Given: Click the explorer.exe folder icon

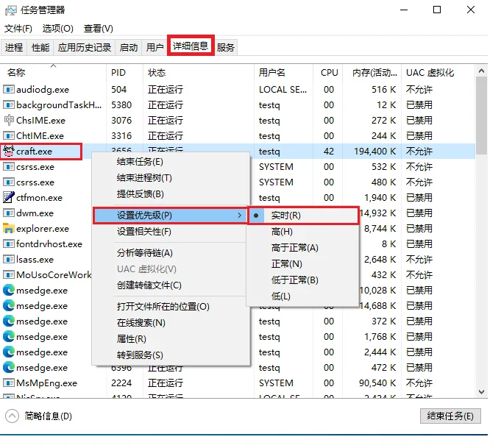Looking at the screenshot, I should point(10,228).
